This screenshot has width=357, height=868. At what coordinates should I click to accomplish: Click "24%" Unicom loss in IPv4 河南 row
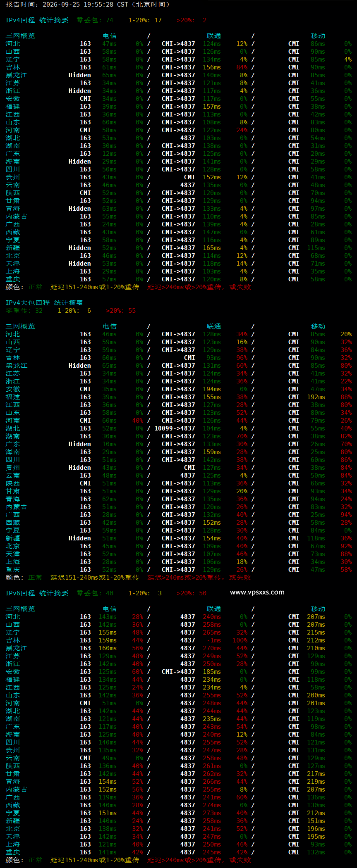[242, 130]
